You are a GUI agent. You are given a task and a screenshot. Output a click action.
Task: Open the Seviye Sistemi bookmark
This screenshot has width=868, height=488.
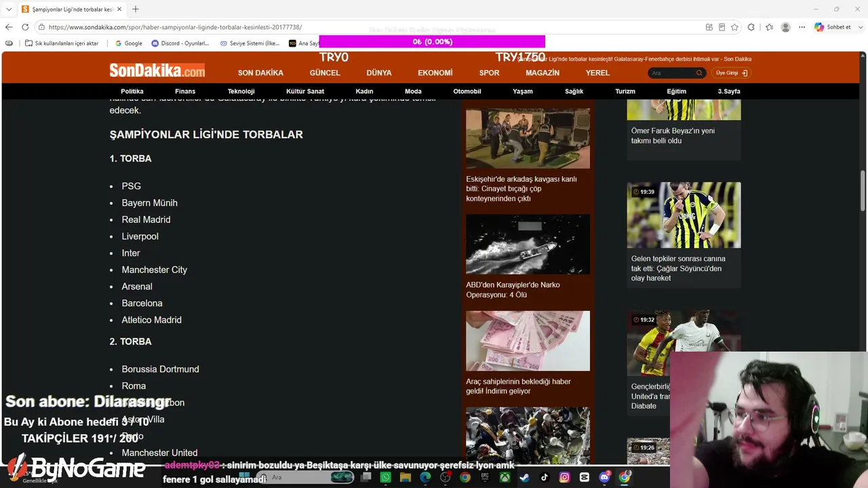(x=250, y=43)
